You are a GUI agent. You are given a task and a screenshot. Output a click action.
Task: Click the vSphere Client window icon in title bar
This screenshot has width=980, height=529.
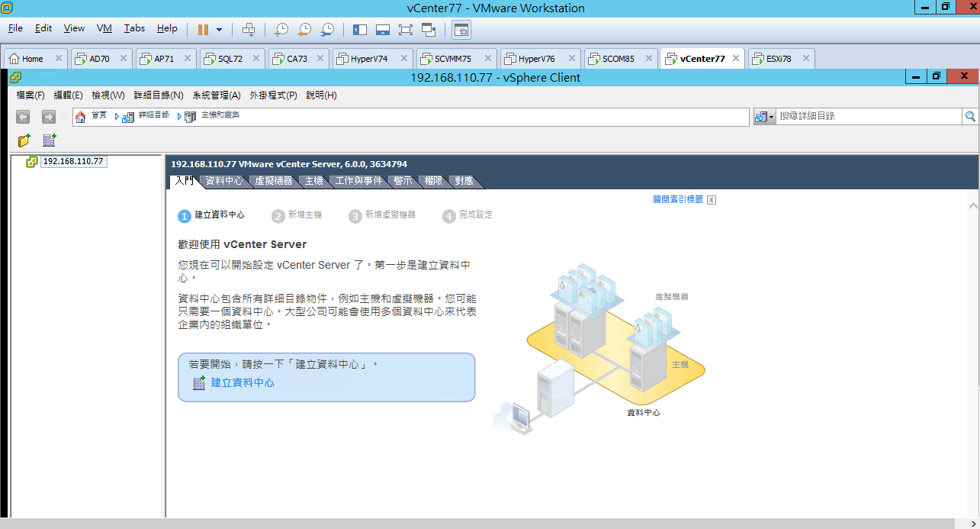(15, 77)
